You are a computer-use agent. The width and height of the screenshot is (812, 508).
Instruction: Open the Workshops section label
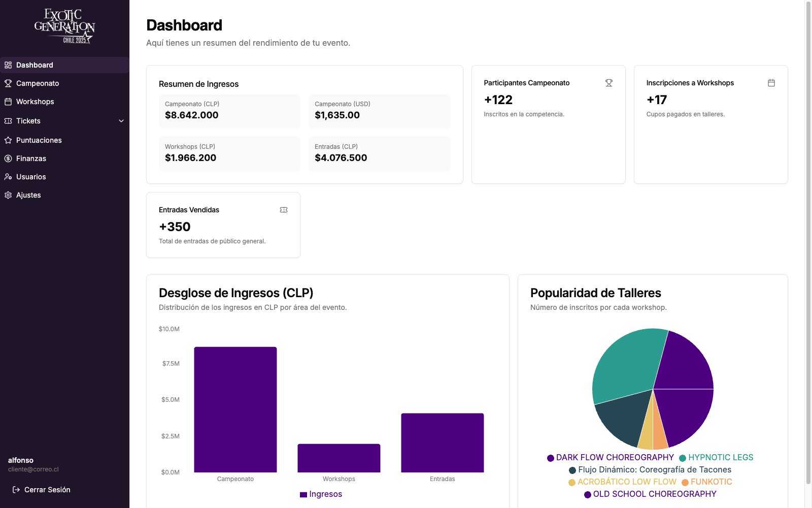35,102
